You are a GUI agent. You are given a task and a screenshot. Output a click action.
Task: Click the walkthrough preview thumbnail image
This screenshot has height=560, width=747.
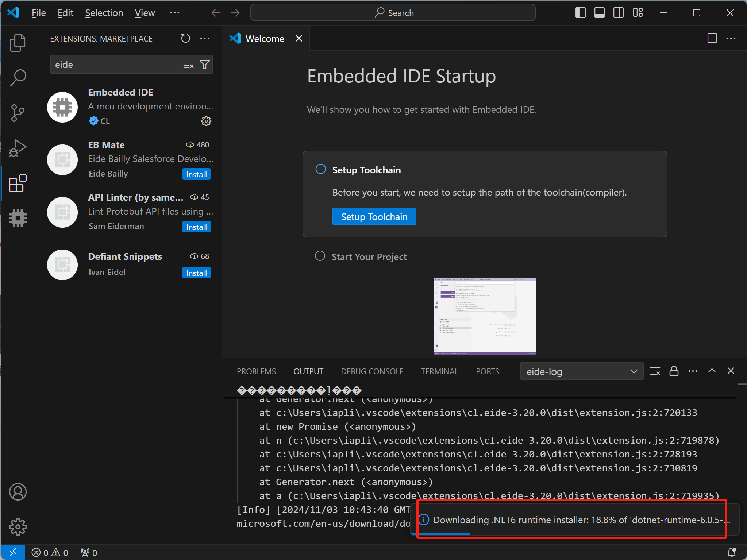[x=485, y=316]
